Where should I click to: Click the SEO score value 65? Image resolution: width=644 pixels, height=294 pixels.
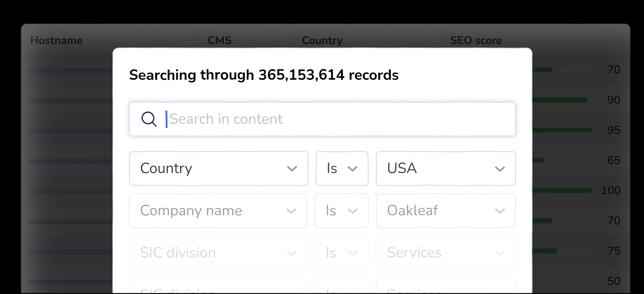pos(614,160)
